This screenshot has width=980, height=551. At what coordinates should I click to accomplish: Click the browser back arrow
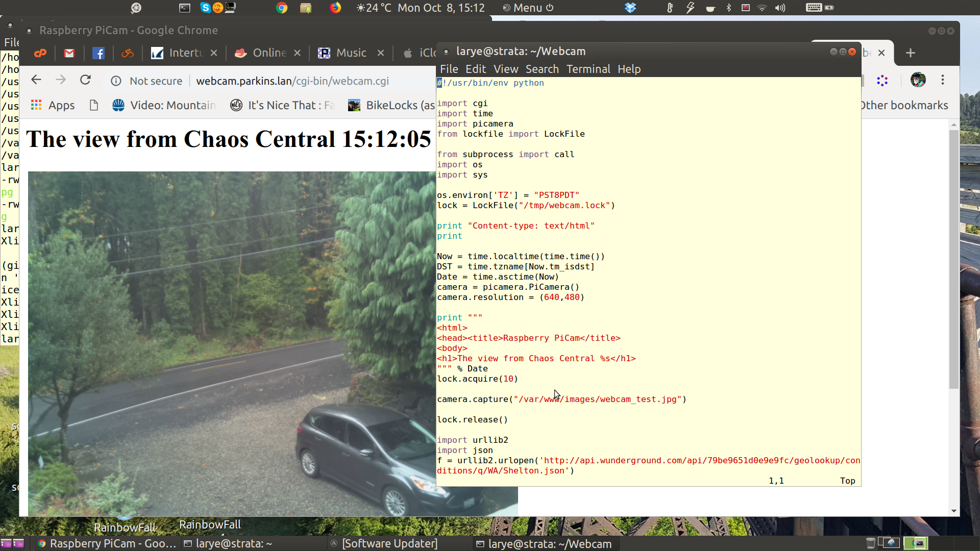pyautogui.click(x=36, y=80)
